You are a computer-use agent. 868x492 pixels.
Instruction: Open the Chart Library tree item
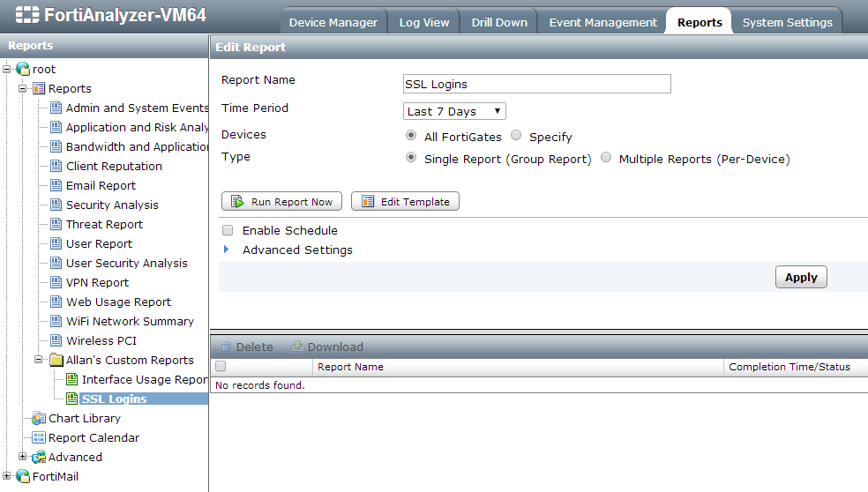click(85, 419)
